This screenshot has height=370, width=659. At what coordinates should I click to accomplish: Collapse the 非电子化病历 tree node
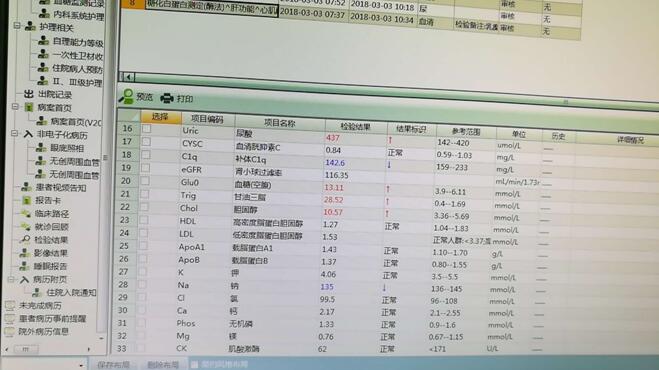click(14, 134)
